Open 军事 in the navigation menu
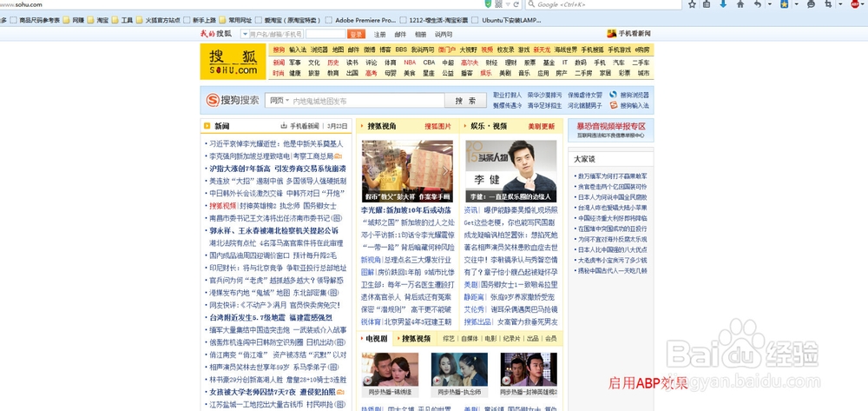868x411 pixels. (x=295, y=63)
